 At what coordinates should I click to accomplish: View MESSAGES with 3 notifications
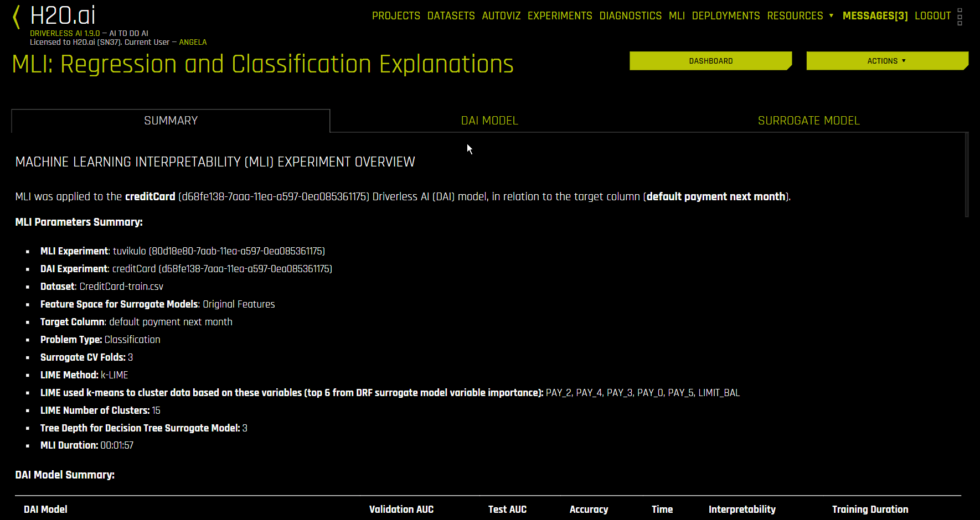point(875,16)
